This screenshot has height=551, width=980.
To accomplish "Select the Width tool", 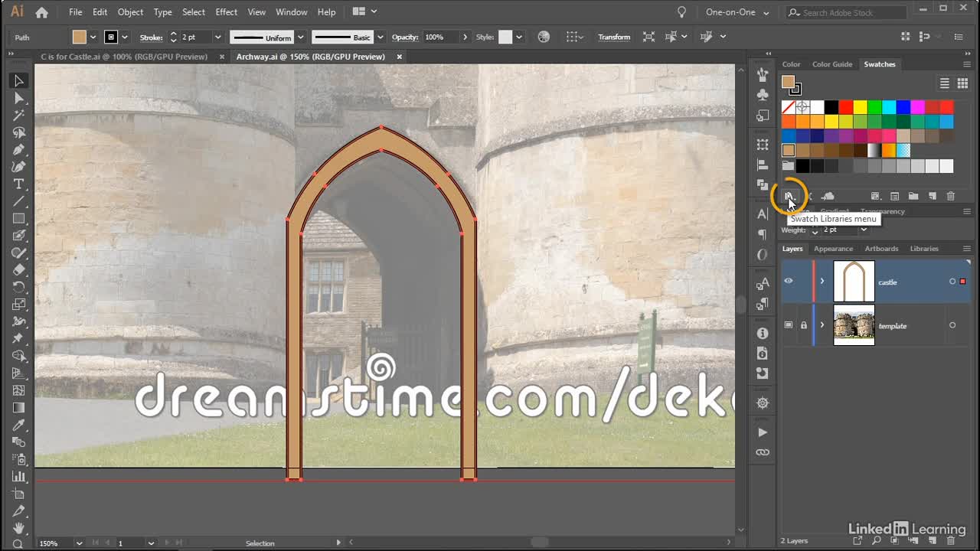I will point(19,321).
